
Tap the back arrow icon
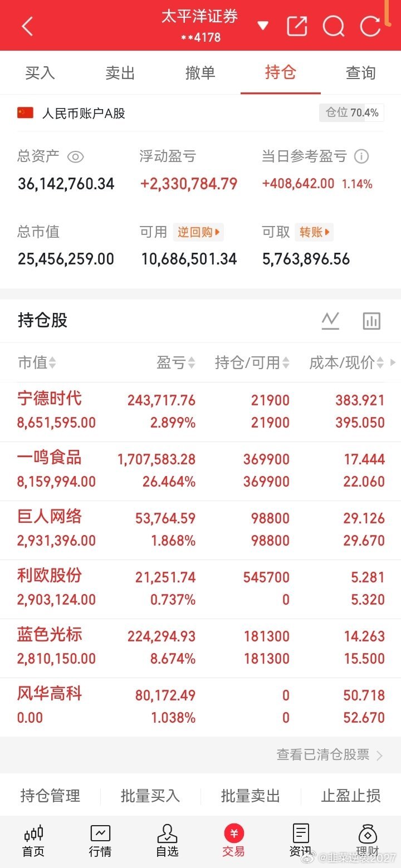tap(27, 26)
